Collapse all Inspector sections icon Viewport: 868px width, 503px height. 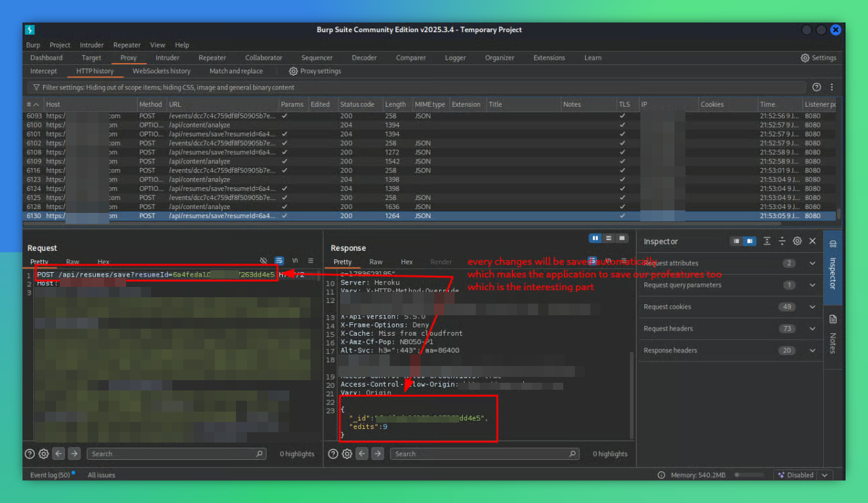pos(782,241)
